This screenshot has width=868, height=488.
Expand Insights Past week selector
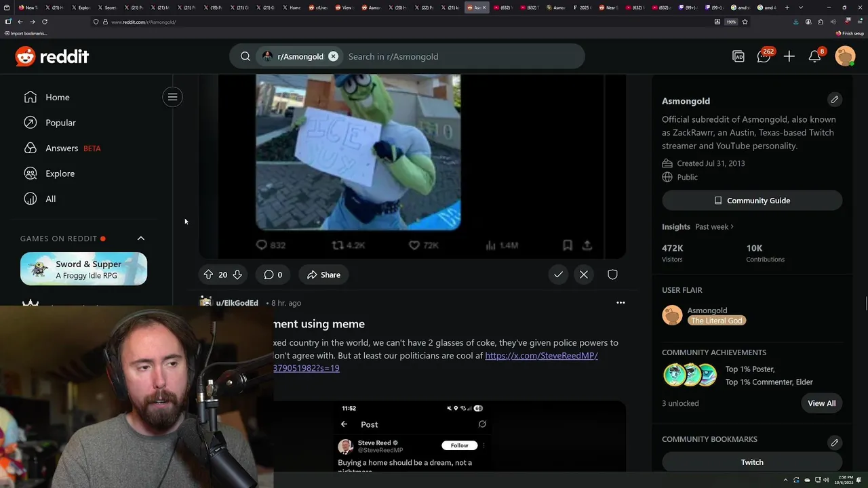tap(714, 226)
